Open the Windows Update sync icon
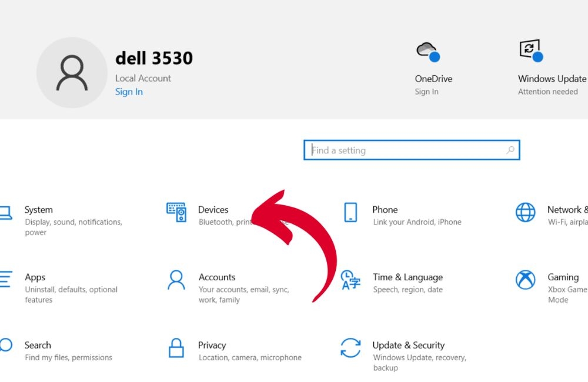The image size is (588, 382). click(x=531, y=51)
